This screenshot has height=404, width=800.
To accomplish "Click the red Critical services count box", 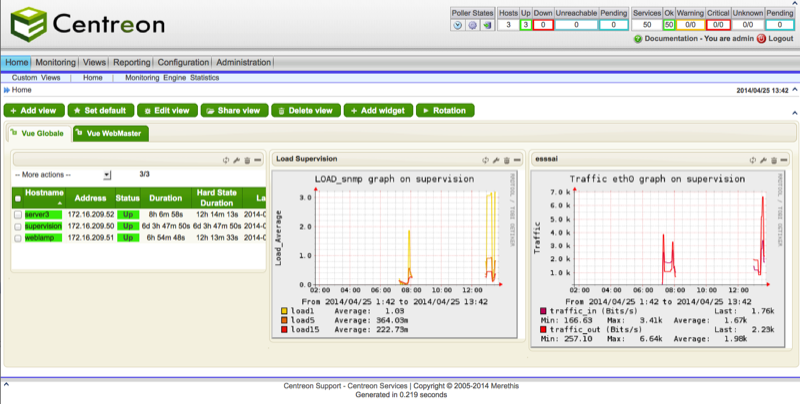I will tap(716, 25).
